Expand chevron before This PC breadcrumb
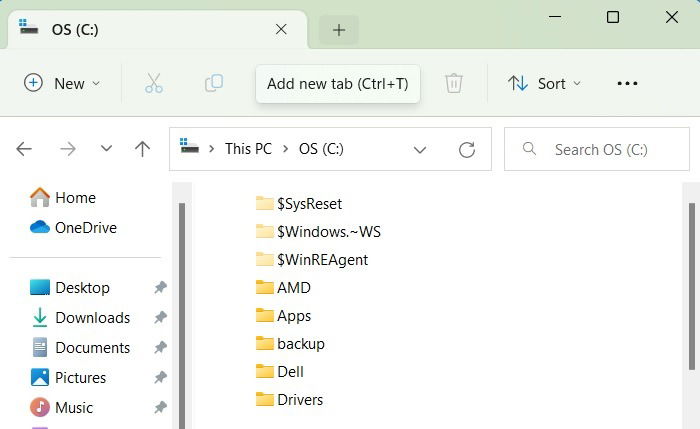The image size is (700, 429). (x=212, y=149)
